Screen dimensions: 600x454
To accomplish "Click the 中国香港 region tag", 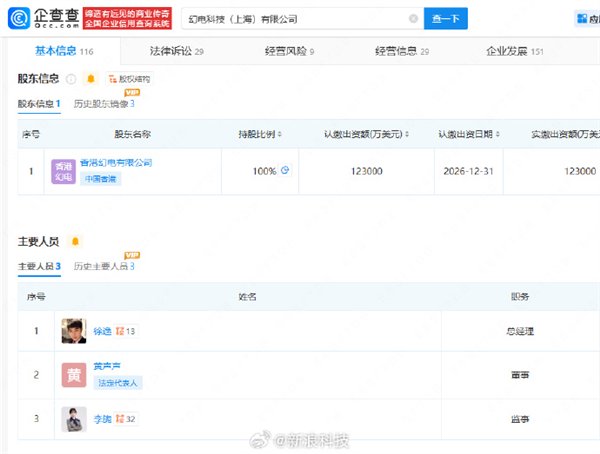I will click(x=100, y=179).
